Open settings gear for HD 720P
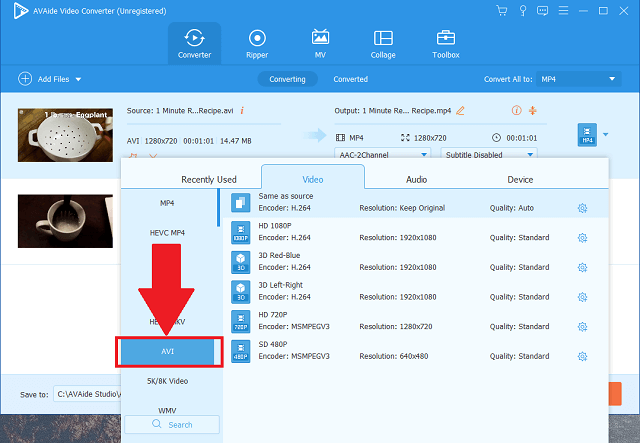The height and width of the screenshot is (443, 640). click(582, 327)
